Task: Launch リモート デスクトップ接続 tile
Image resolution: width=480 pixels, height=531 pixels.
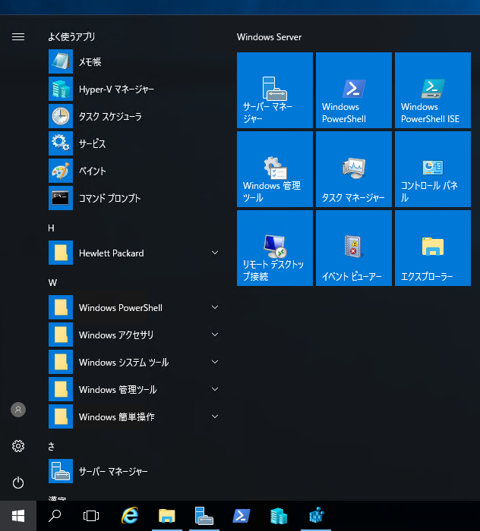Action: coord(275,248)
